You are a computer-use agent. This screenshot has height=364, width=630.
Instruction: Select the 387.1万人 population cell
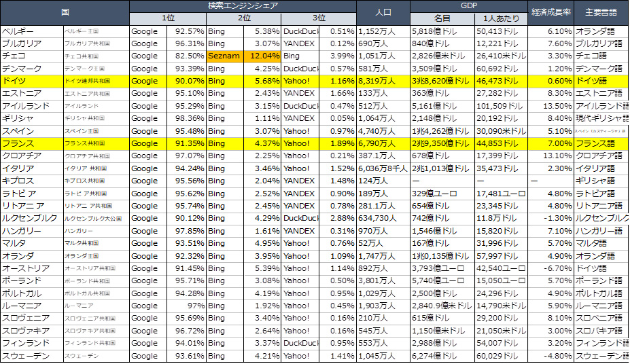tap(383, 156)
